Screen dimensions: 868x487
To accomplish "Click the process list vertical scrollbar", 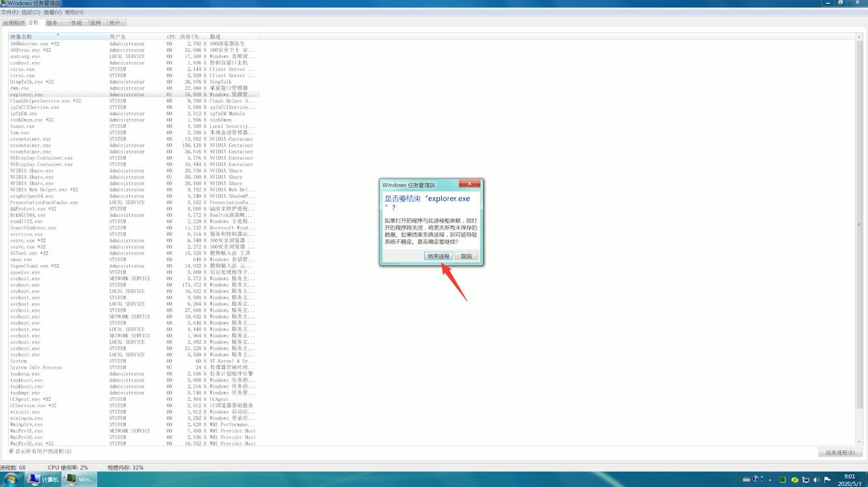I will tap(859, 224).
